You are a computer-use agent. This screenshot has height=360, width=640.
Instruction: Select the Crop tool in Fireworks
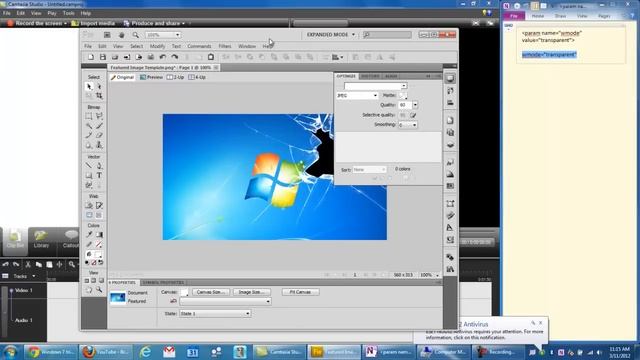coord(99,96)
